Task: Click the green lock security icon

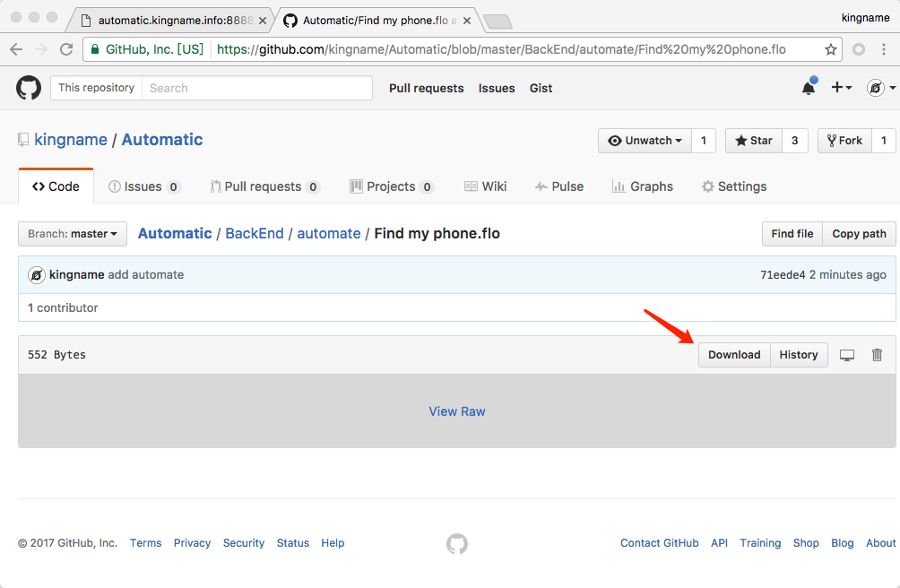Action: point(95,49)
